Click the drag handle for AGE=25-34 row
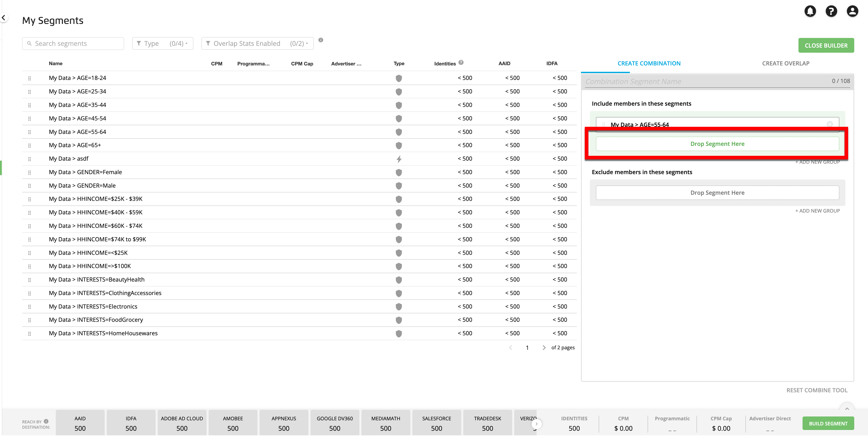This screenshot has width=868, height=445. tap(30, 92)
